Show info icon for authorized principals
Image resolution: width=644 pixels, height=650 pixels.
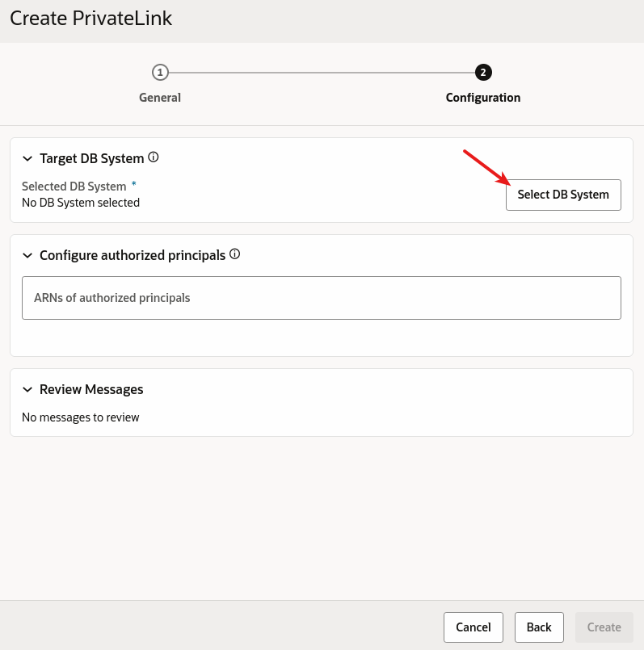pyautogui.click(x=235, y=254)
